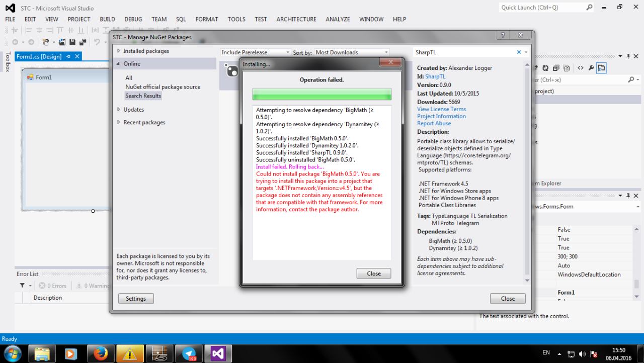Expand the Updates node
The height and width of the screenshot is (363, 644).
(x=119, y=110)
